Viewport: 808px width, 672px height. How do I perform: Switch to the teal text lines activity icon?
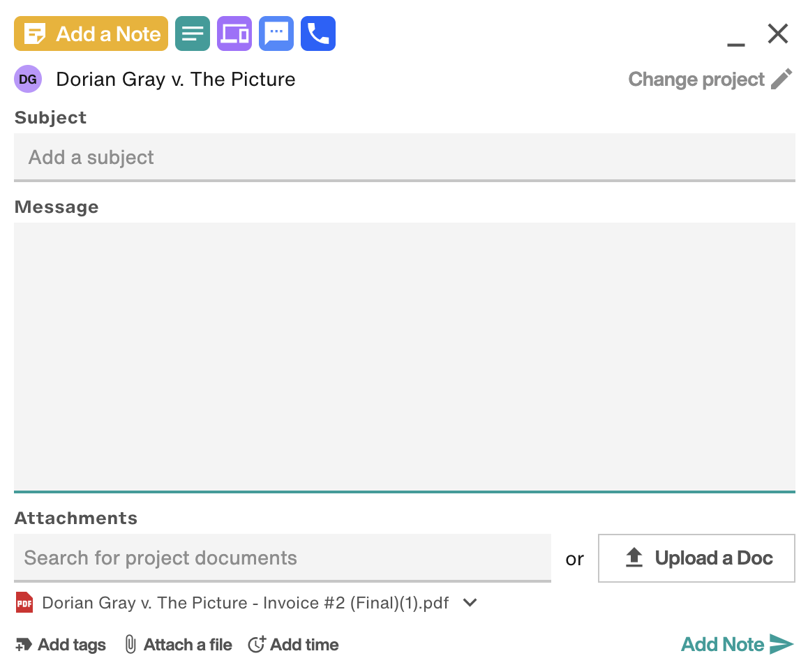point(192,33)
